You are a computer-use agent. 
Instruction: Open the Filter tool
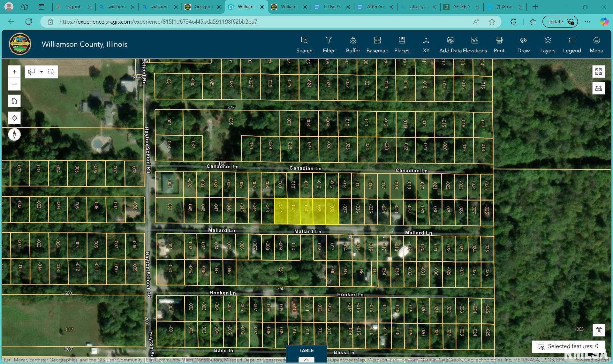click(329, 45)
